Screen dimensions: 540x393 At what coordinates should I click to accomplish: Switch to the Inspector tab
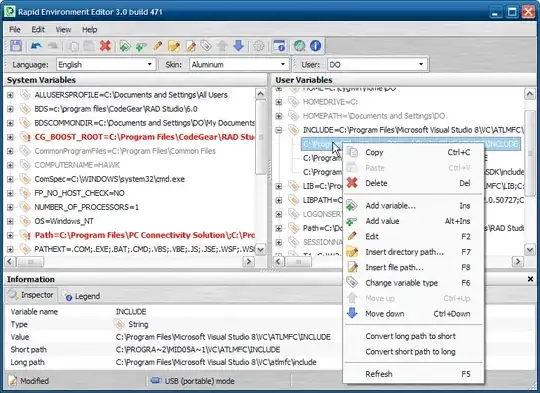pyautogui.click(x=31, y=295)
